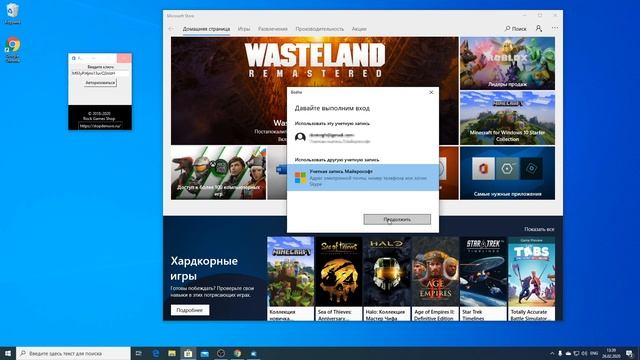Viewport: 640px width, 360px height.
Task: Select the existing account avatar row
Action: (x=362, y=138)
